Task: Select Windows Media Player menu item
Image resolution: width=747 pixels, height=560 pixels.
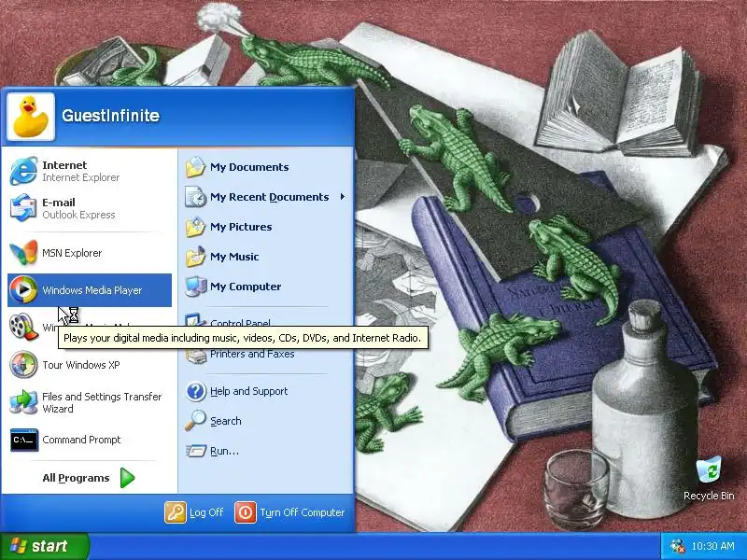Action: pos(90,290)
